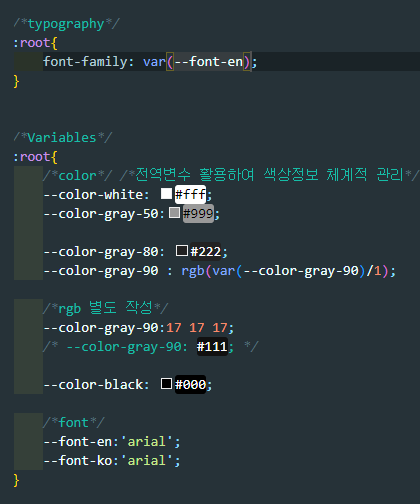Click the second :root selector under Variables
Viewport: 420px width, 504px height.
[32, 157]
